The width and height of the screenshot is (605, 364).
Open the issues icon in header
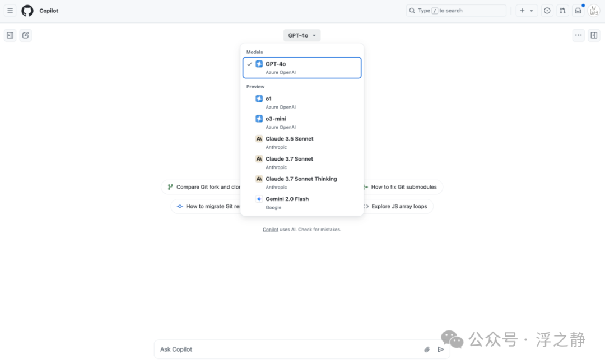547,11
